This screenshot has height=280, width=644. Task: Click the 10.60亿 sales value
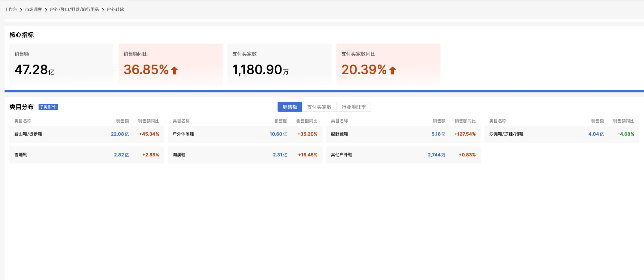tap(278, 134)
